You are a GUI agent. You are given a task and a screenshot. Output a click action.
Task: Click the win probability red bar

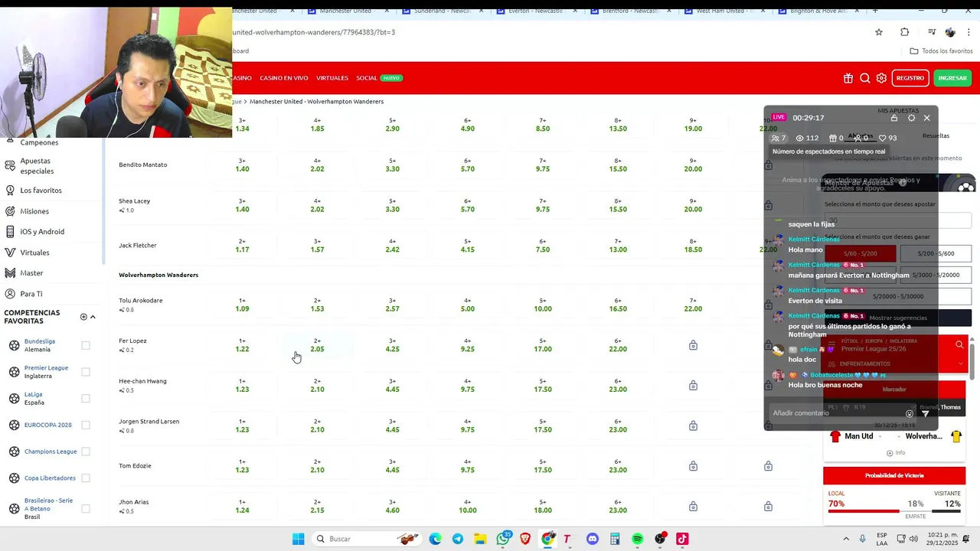pos(864,511)
